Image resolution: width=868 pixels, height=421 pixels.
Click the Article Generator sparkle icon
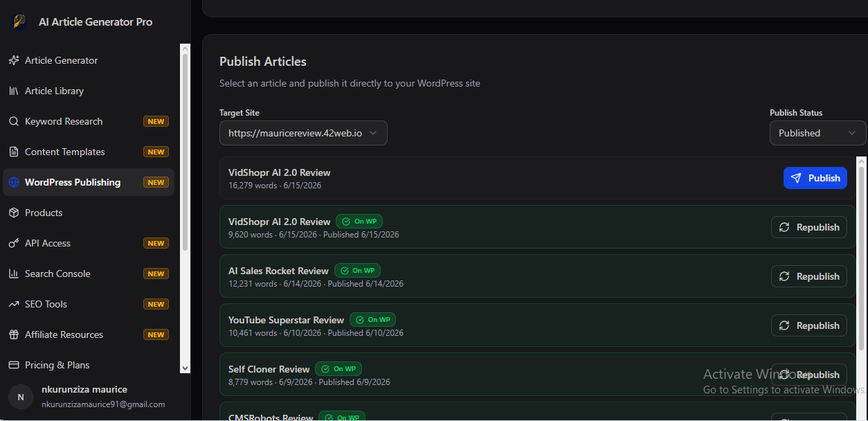pyautogui.click(x=13, y=60)
